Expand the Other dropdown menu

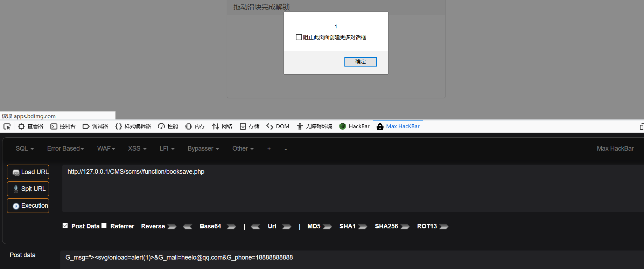(243, 149)
